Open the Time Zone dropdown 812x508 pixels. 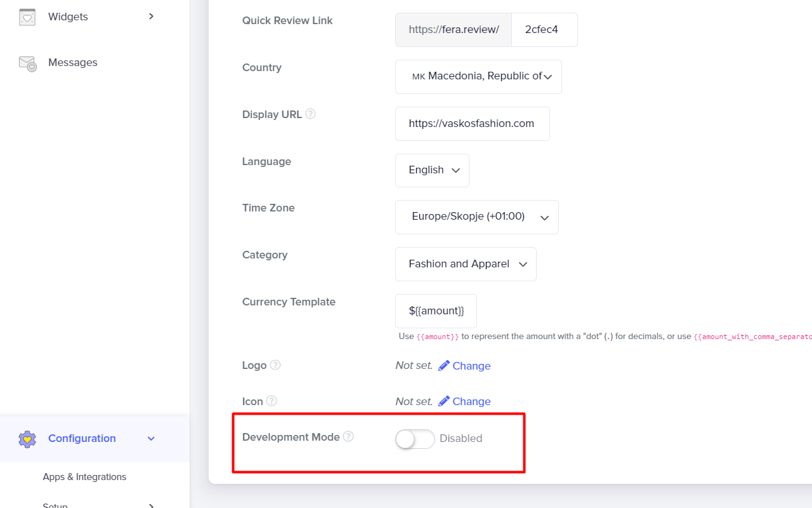[x=476, y=217]
